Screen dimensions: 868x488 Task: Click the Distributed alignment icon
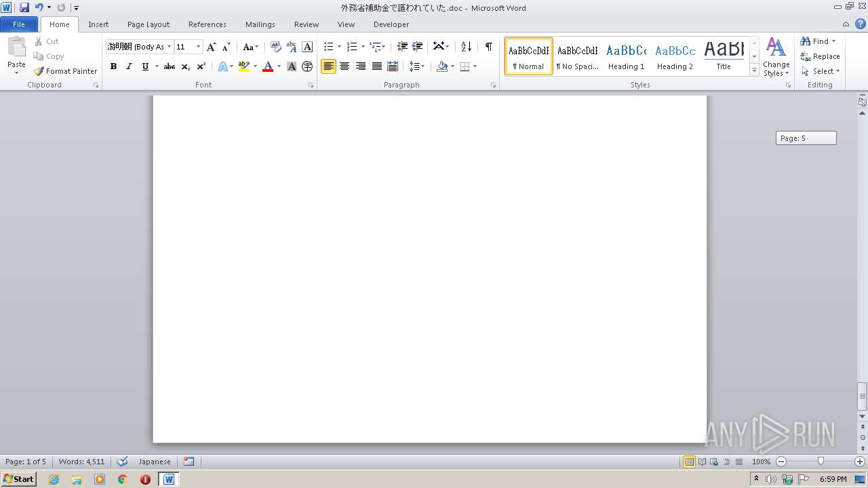tap(393, 66)
